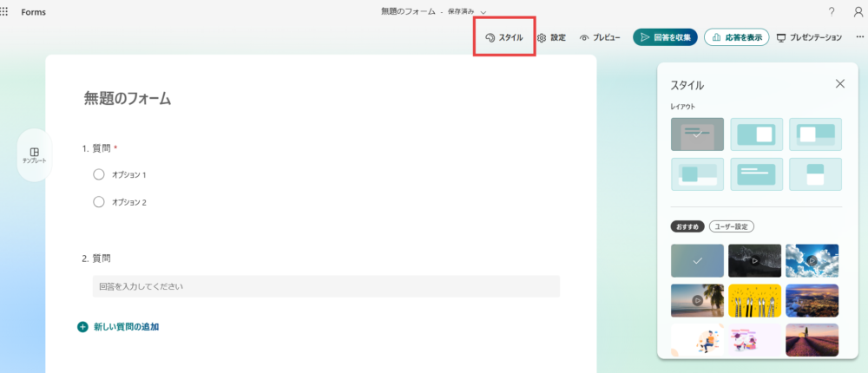
Task: Open the テンプレート side button
Action: coord(35,155)
